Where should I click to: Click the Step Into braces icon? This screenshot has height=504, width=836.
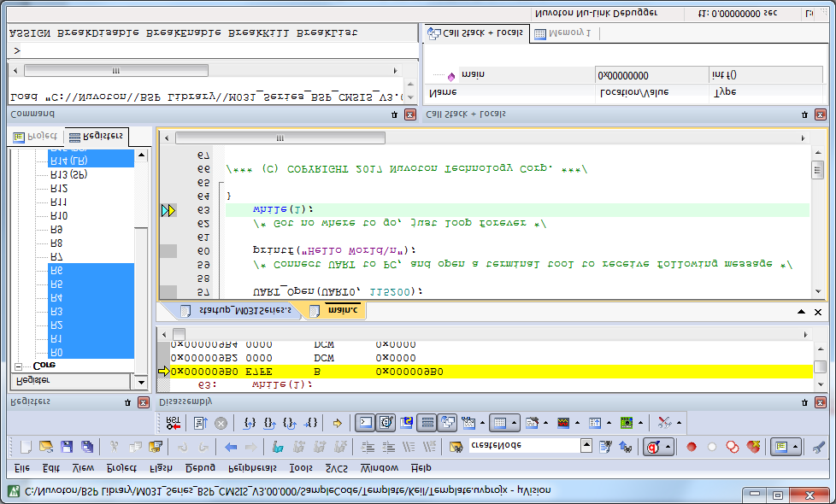pos(250,422)
